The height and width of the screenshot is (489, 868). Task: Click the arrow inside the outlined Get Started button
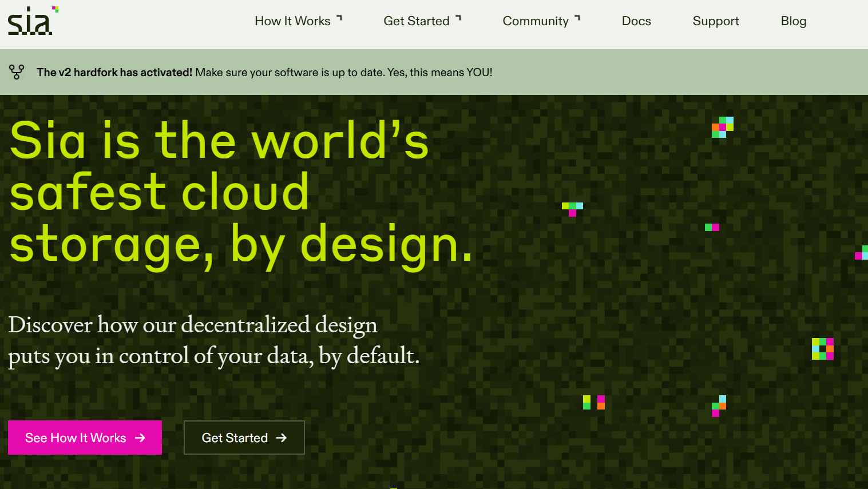point(282,438)
